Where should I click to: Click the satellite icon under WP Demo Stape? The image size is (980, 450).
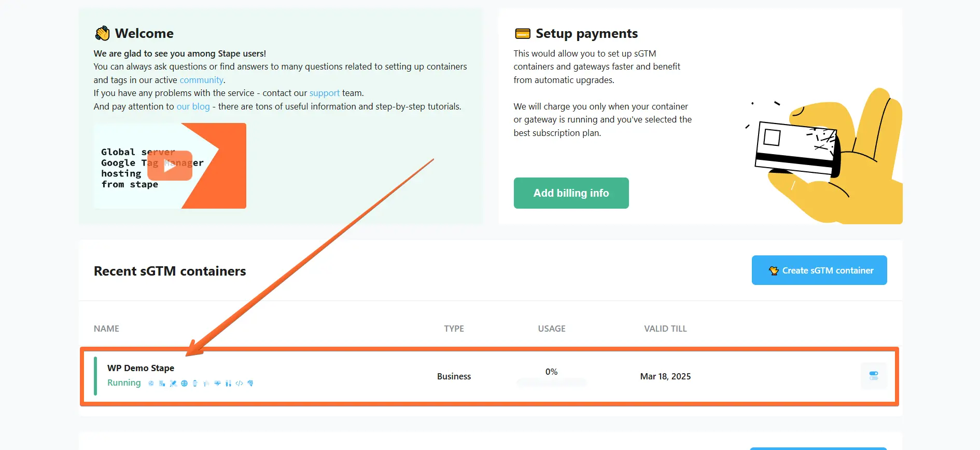click(x=173, y=384)
